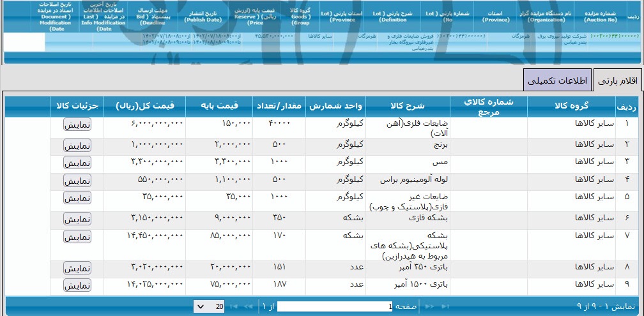Click the قیمت کل(ریال) column header
The width and height of the screenshot is (644, 316).
(144, 107)
